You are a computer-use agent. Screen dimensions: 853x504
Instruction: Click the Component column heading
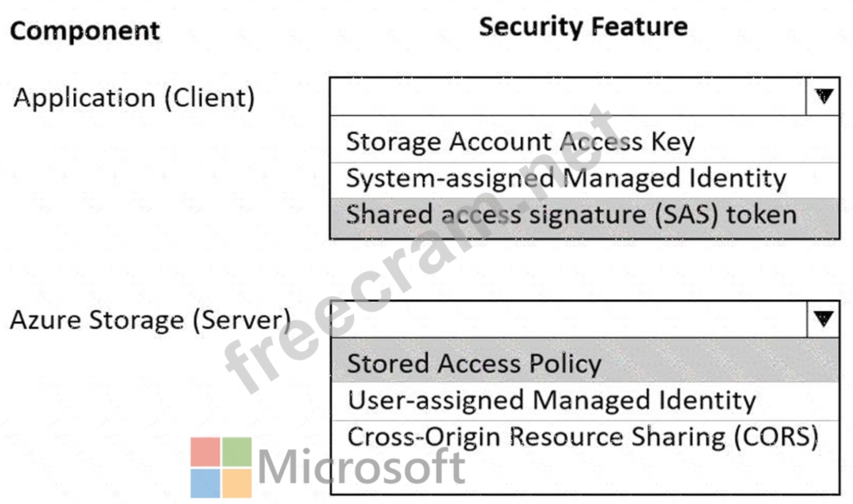point(85,31)
